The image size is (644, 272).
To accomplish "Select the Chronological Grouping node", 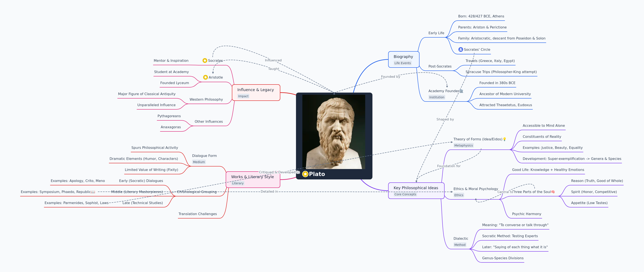I will coord(197,192).
